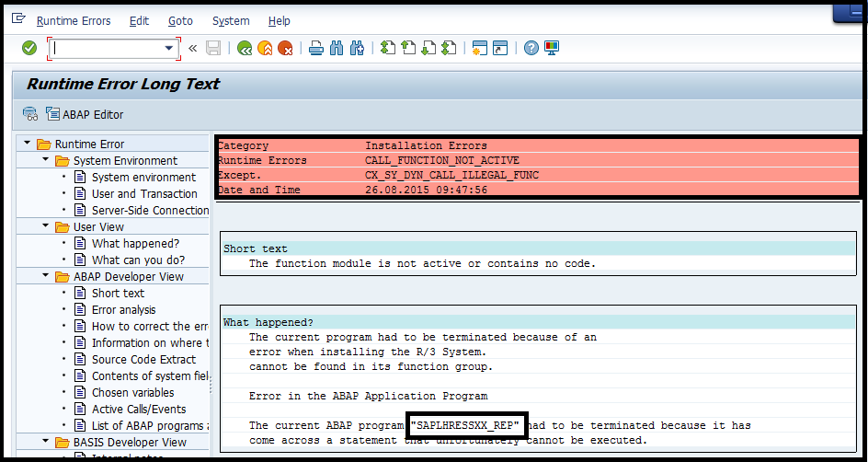Collapse the System Environment folder

(x=45, y=159)
